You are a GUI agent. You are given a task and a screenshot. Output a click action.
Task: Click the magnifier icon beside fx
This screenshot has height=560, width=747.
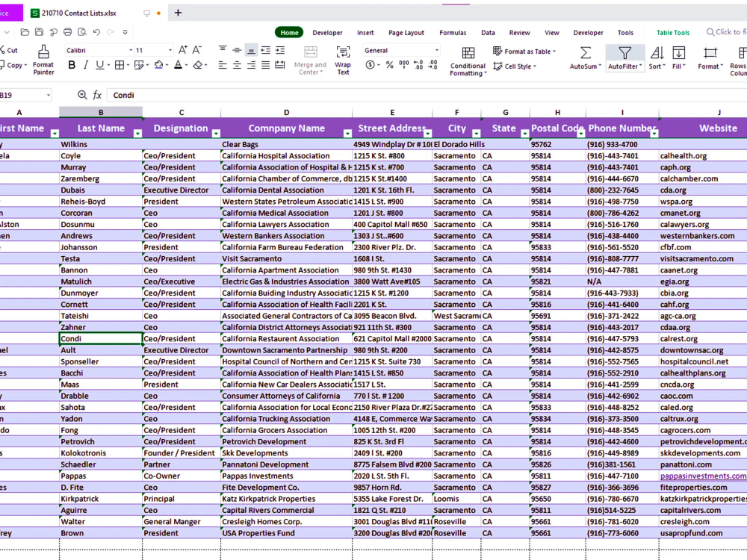82,95
